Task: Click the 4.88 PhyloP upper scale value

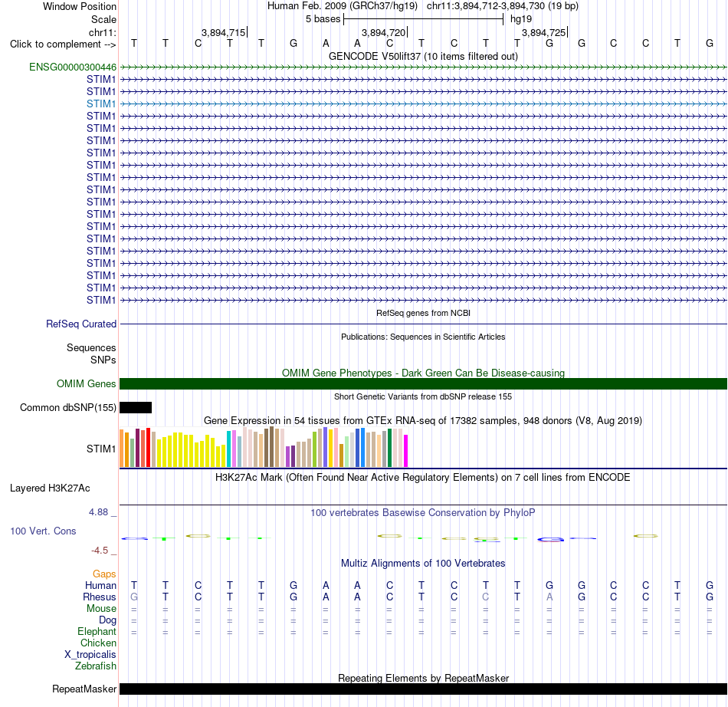Action: 98,512
